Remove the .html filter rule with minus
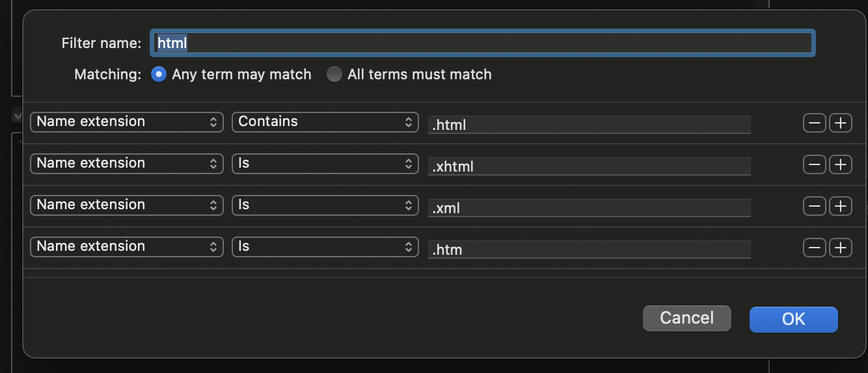The width and height of the screenshot is (868, 373). 815,123
